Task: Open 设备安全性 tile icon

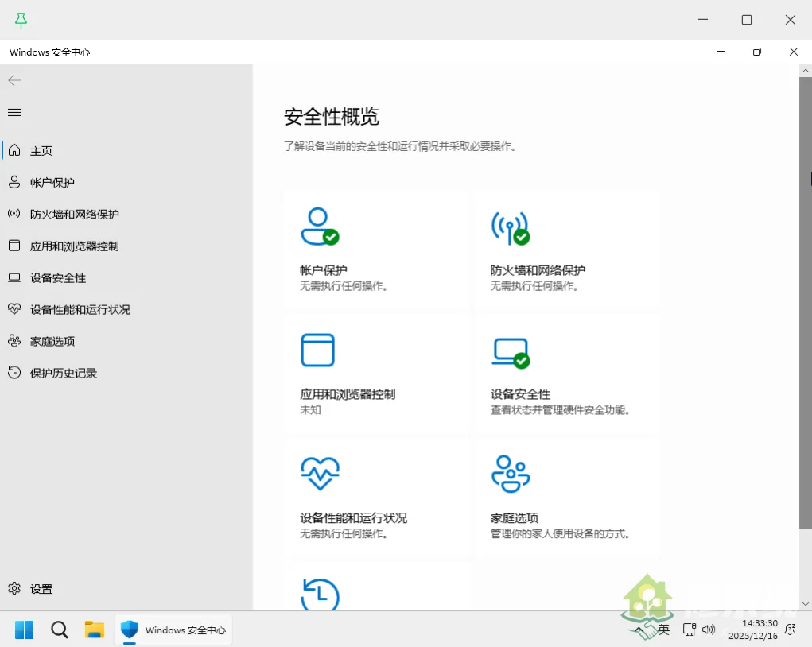Action: (x=510, y=350)
